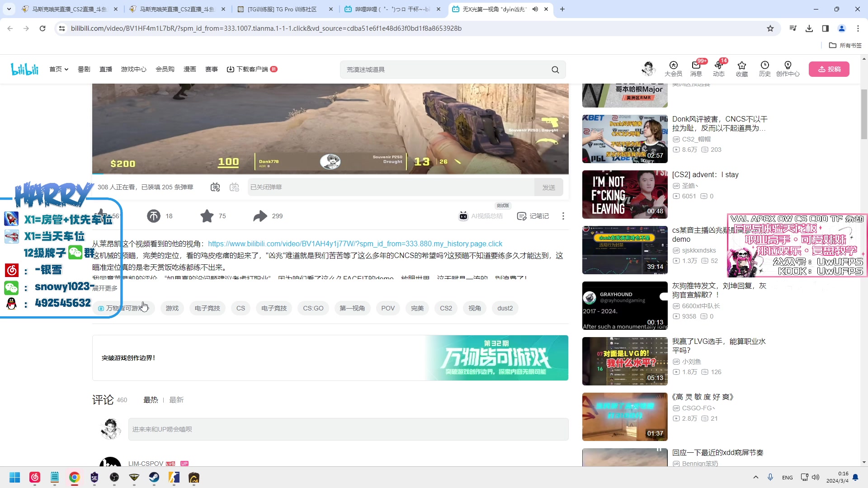This screenshot has height=488, width=868.
Task: Click the comment input field
Action: click(348, 429)
